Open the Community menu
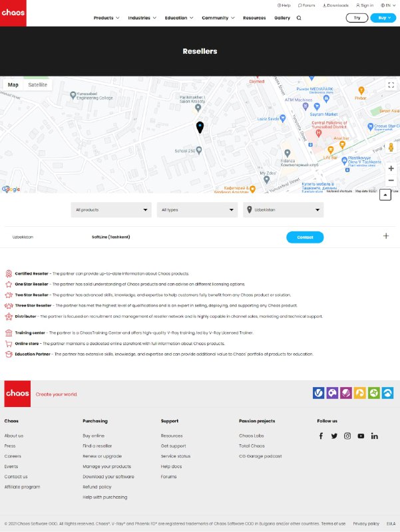 218,18
